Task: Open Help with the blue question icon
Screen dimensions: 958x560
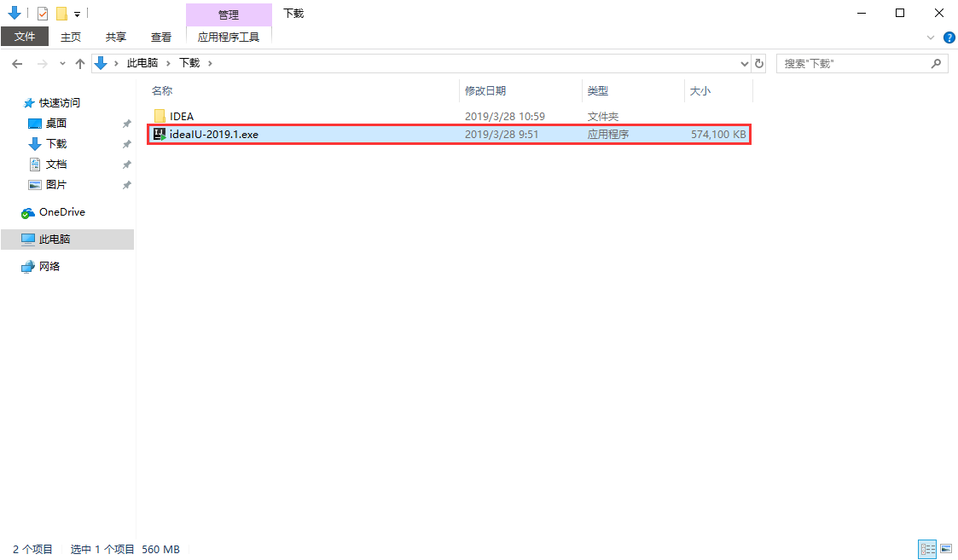Action: [949, 38]
